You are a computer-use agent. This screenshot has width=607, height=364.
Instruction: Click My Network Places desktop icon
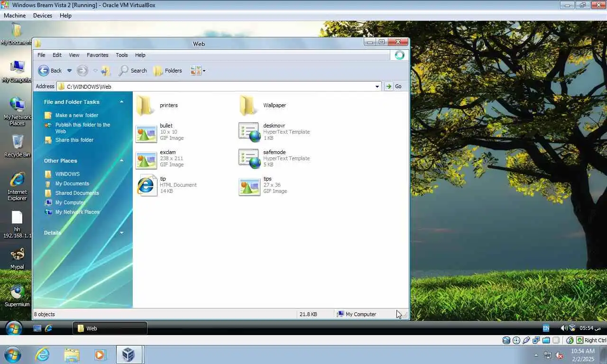[17, 111]
